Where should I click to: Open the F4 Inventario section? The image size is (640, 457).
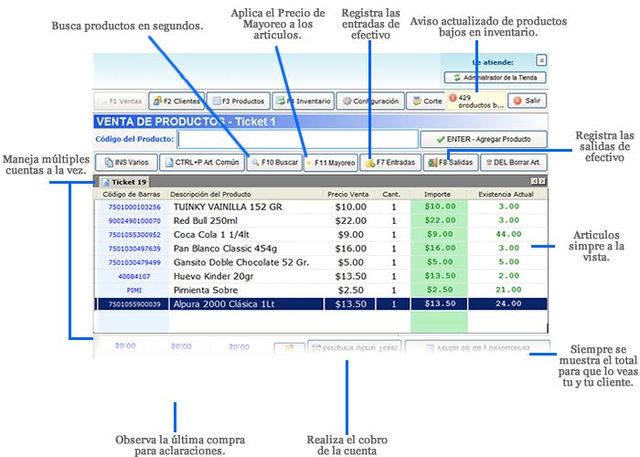(x=303, y=101)
